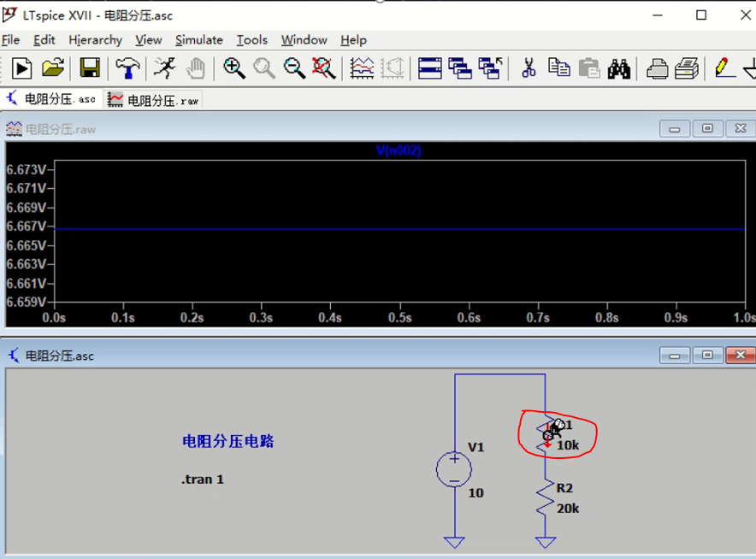Screen dimensions: 756x559
Task: Open the Tools menu
Action: coord(251,40)
